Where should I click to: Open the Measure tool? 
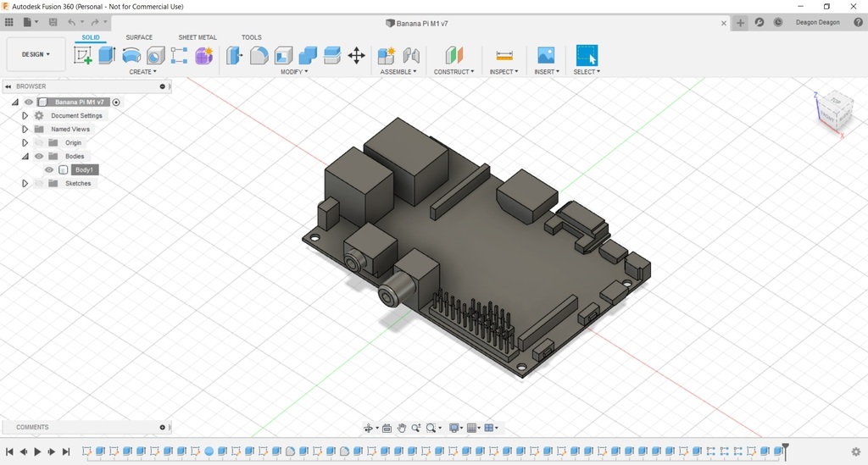504,55
